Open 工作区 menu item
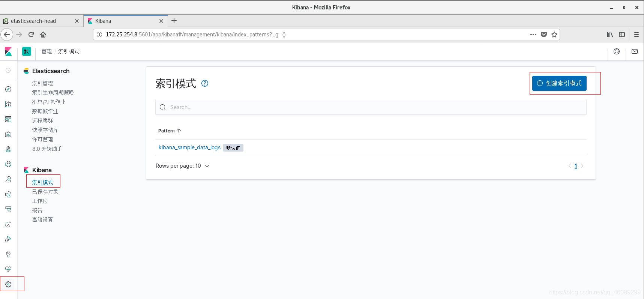 click(40, 201)
